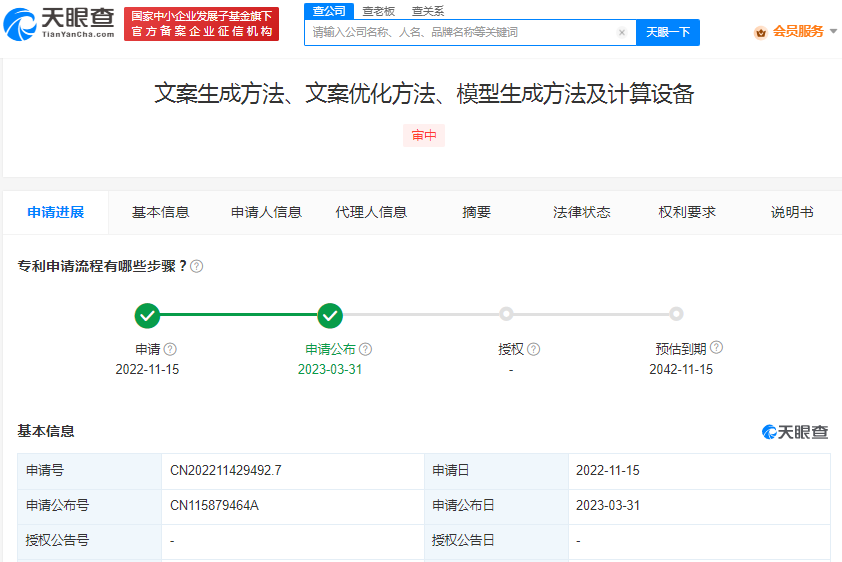The width and height of the screenshot is (842, 562).
Task: Click the help icon next to 申请
Action: pos(170,349)
